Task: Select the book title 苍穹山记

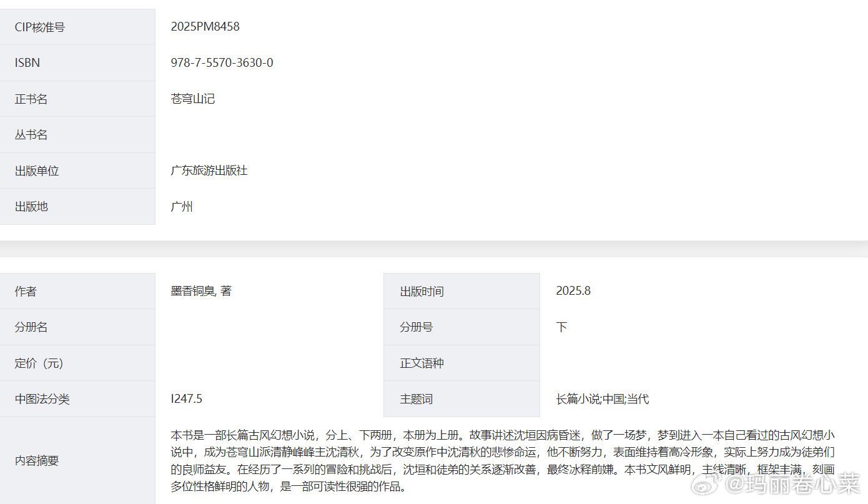Action: [x=193, y=99]
